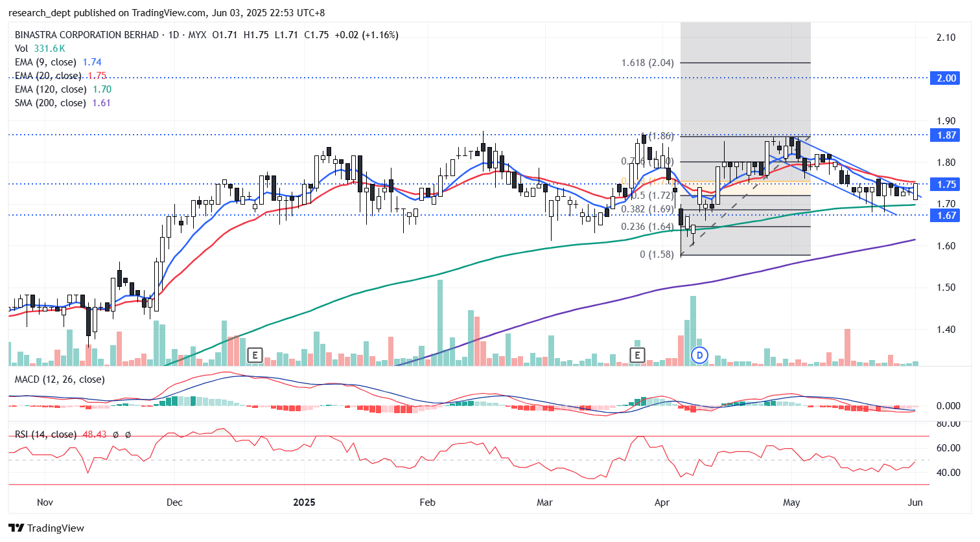Click the 2025 label on time axis
Viewport: 980px width, 542px height.
304,502
